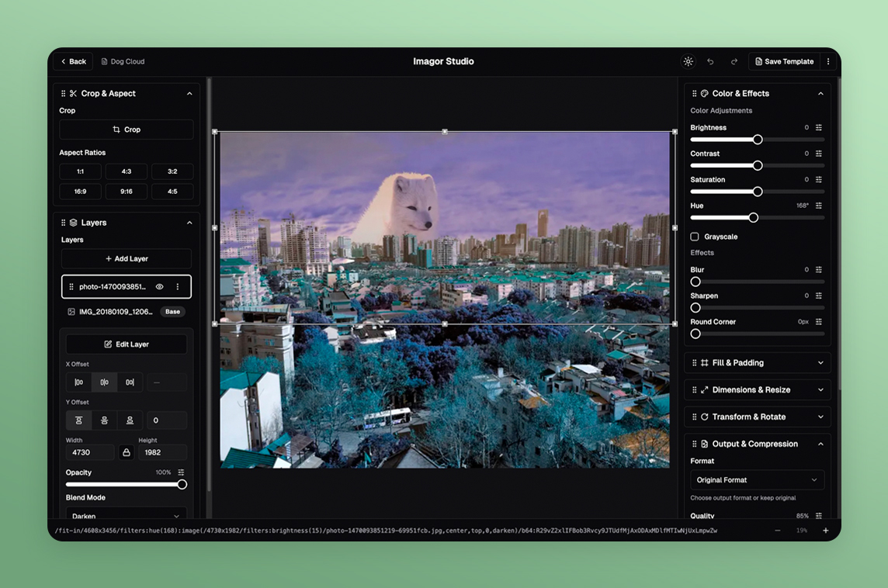Expand the Fill & Padding section
This screenshot has height=588, width=888.
click(x=757, y=363)
